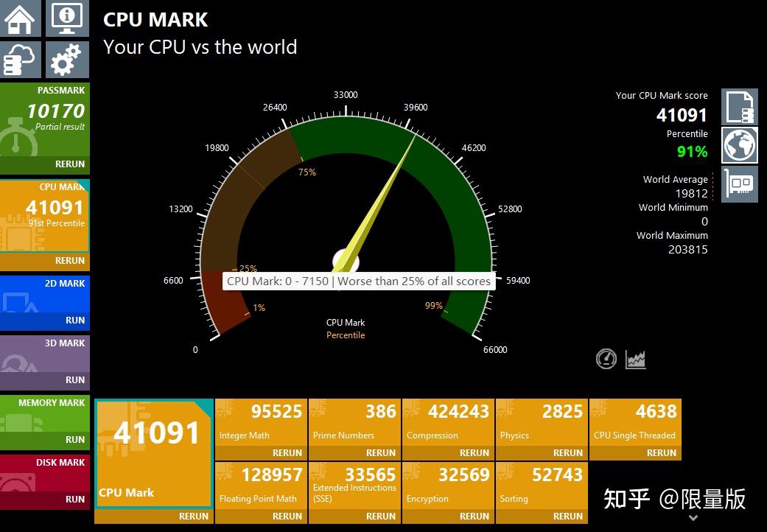
Task: Expand the down chevron at bottom right
Action: click(x=693, y=518)
